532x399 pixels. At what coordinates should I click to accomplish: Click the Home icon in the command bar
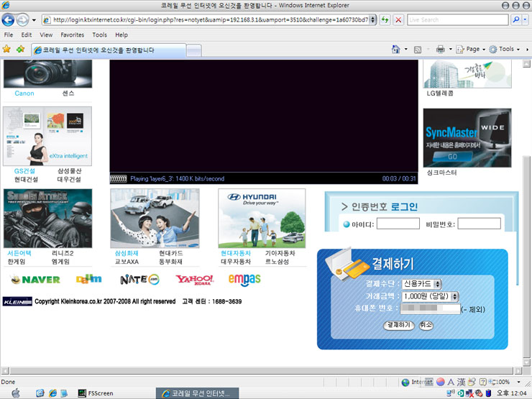tap(395, 49)
